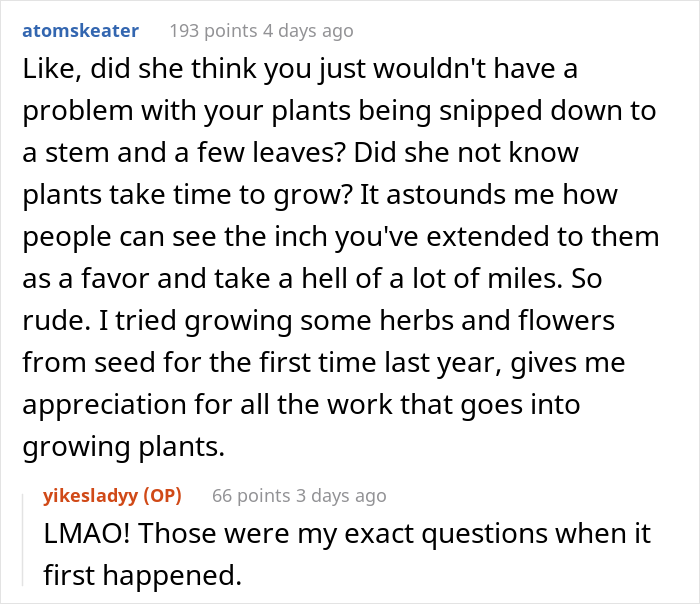Screen dimensions: 700x604
Task: Click the closing words 'growing plants.'
Action: point(124,447)
